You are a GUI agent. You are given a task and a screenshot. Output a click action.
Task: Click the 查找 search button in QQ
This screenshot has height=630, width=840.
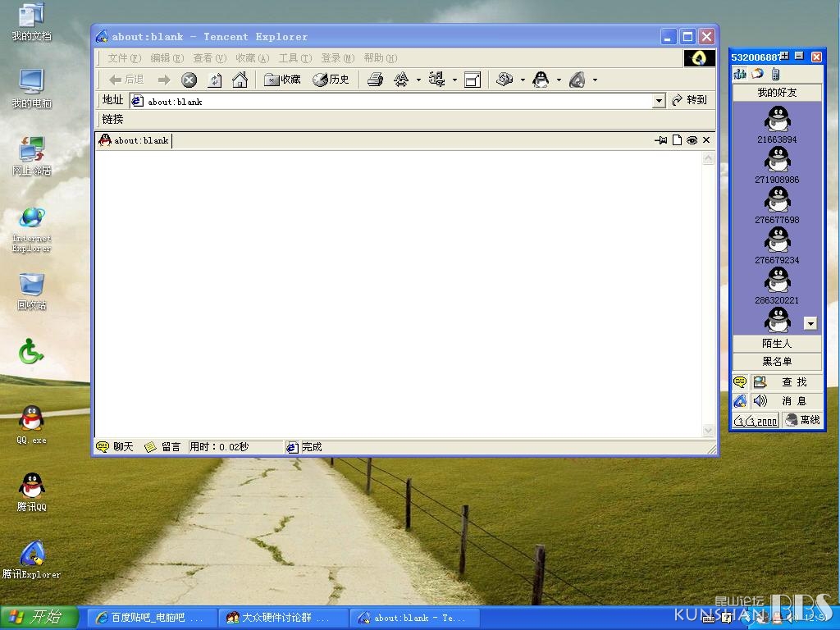tap(787, 382)
